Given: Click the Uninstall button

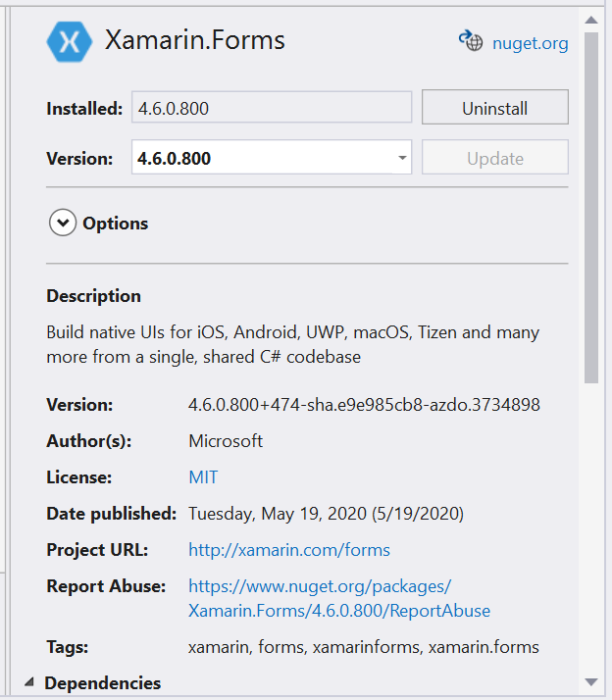Looking at the screenshot, I should [x=495, y=107].
